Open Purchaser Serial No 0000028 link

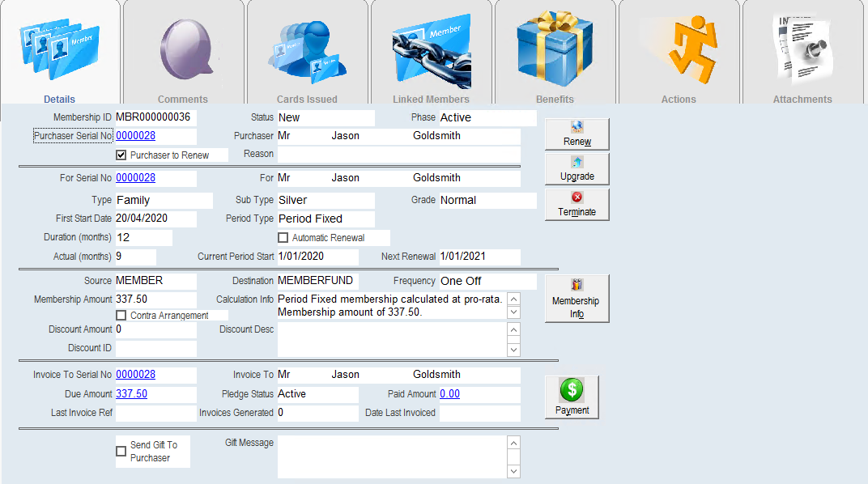[x=136, y=135]
